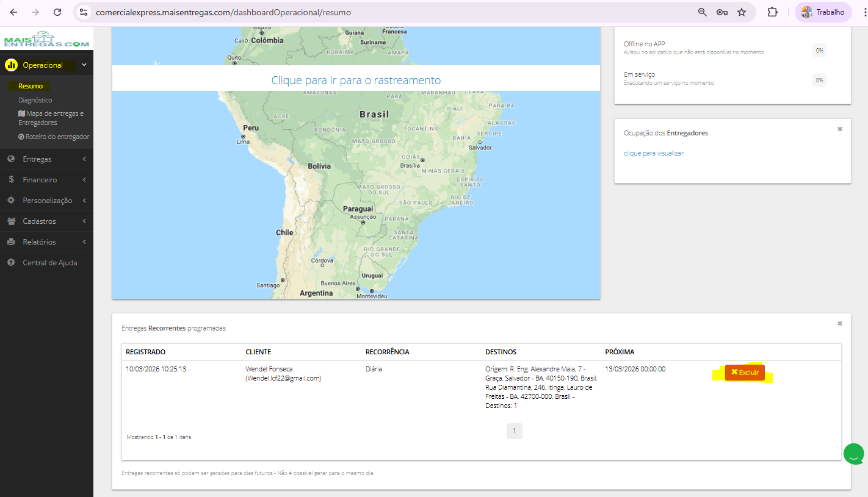Close the Entregas Recorrentes panel
Image resolution: width=868 pixels, height=497 pixels.
coord(840,324)
